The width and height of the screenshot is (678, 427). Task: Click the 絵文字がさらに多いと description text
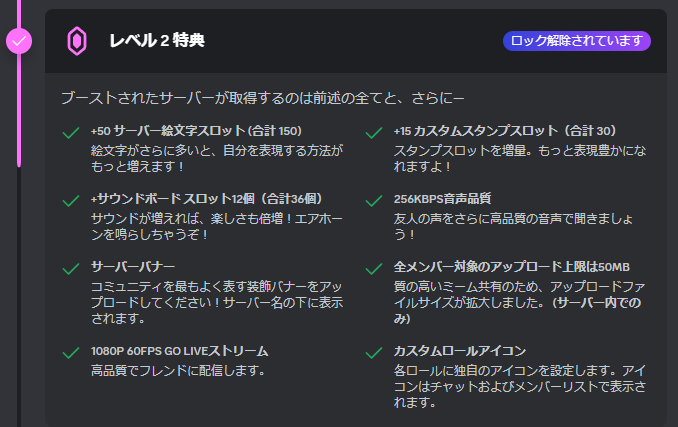click(217, 158)
